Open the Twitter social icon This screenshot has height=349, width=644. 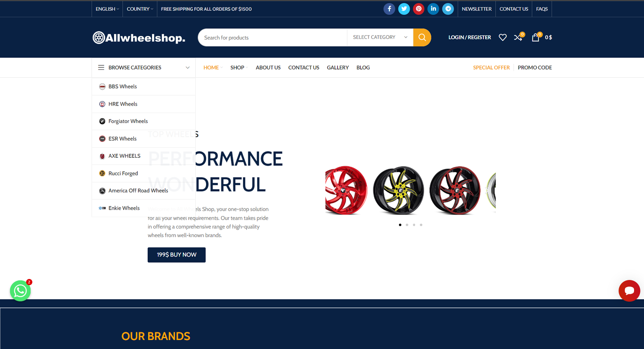pos(404,9)
